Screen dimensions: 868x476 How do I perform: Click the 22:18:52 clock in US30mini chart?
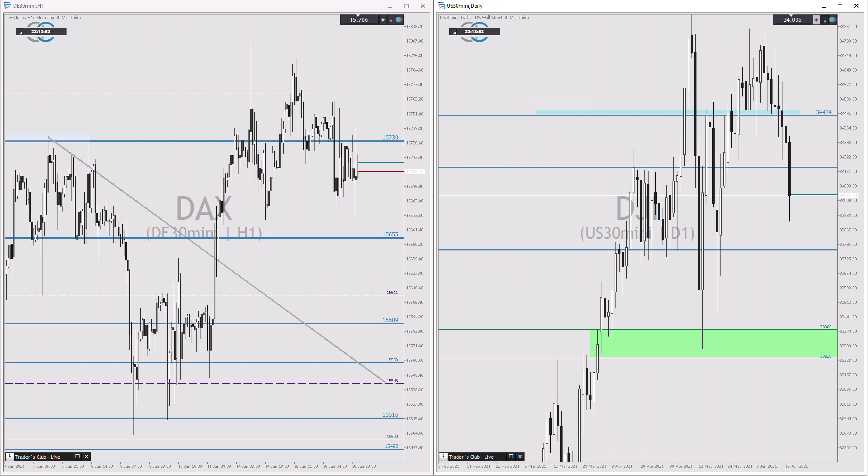474,31
